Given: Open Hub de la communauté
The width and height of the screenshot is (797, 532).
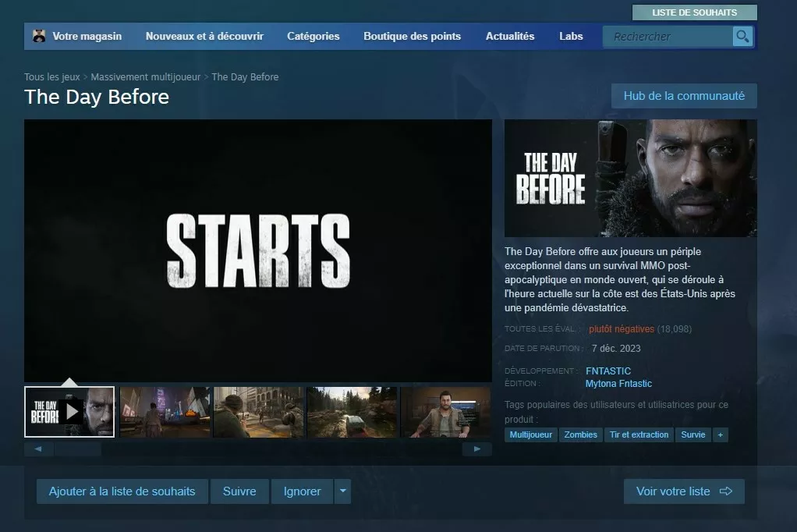Looking at the screenshot, I should point(684,96).
